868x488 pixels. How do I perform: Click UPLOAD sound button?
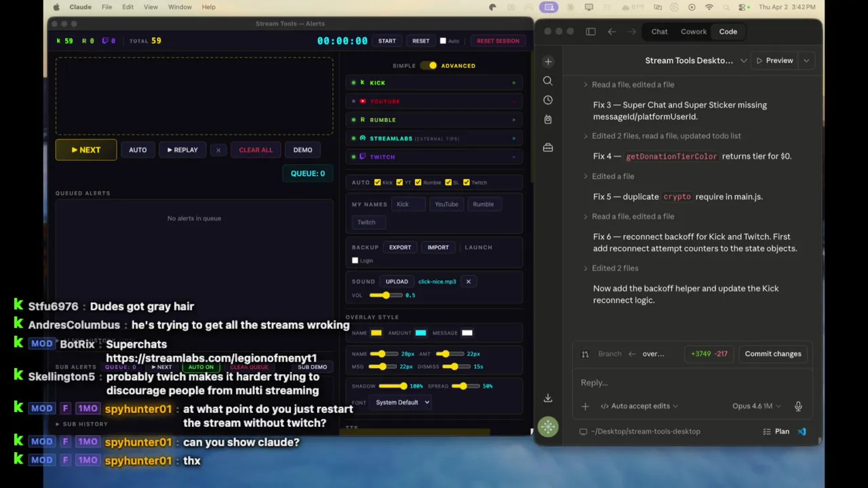pos(397,281)
